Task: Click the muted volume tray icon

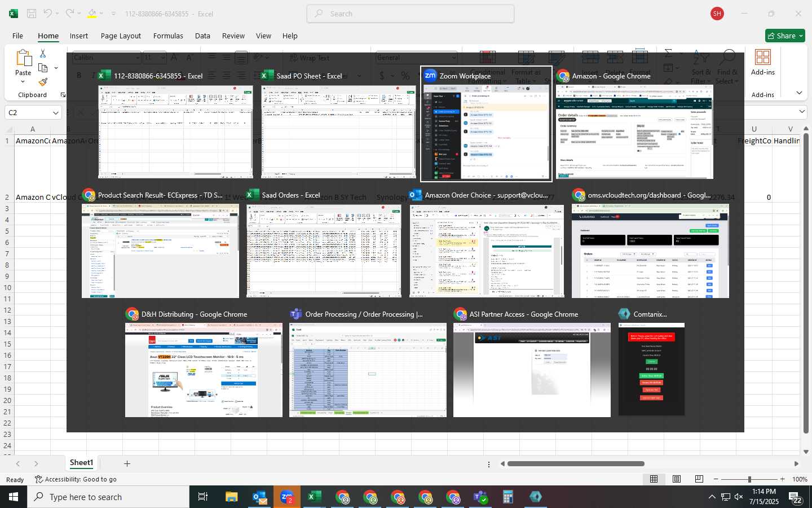Action: point(739,497)
